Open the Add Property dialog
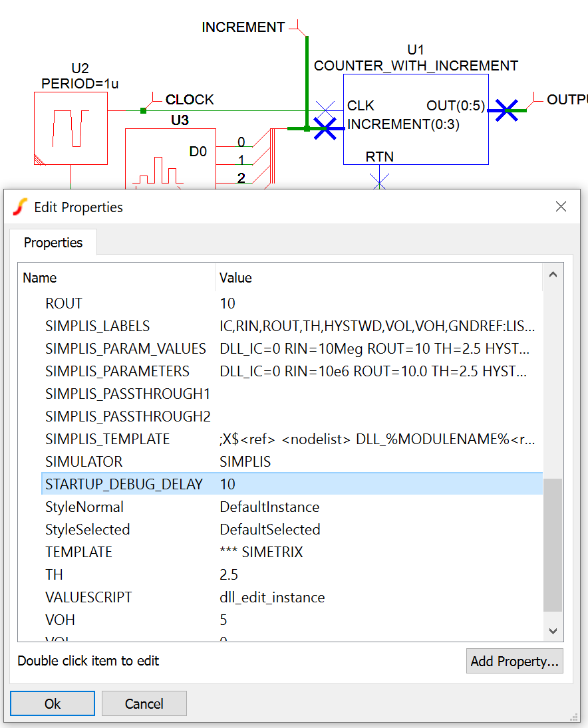Screen dimensions: 588x728 point(514,661)
